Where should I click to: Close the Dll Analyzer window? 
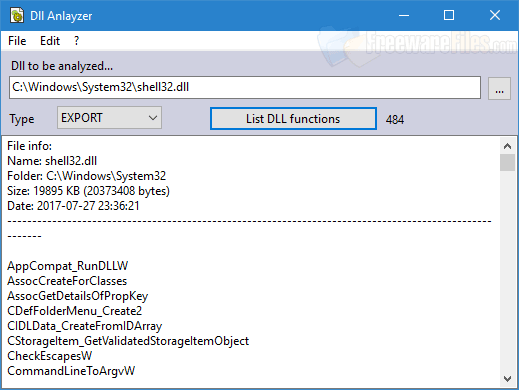(x=495, y=15)
